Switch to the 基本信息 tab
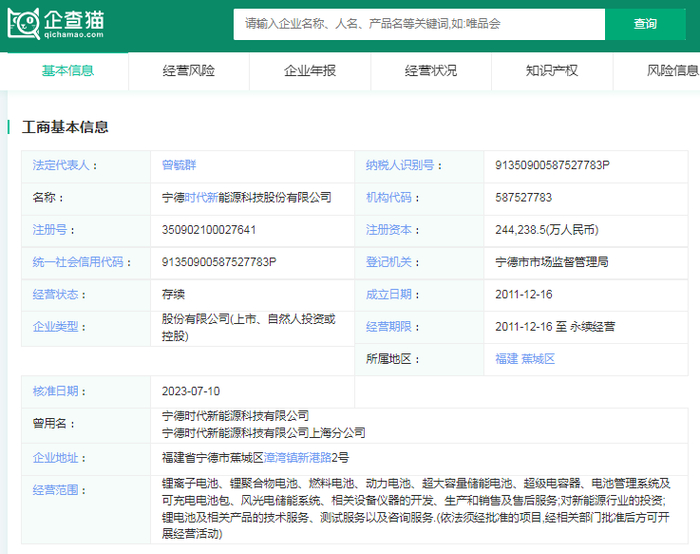The image size is (700, 554). click(67, 70)
